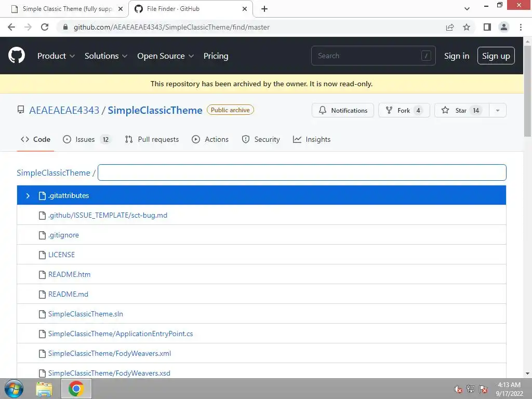Screen dimensions: 532x399
Task: Click into the file finder filter field
Action: [302, 172]
